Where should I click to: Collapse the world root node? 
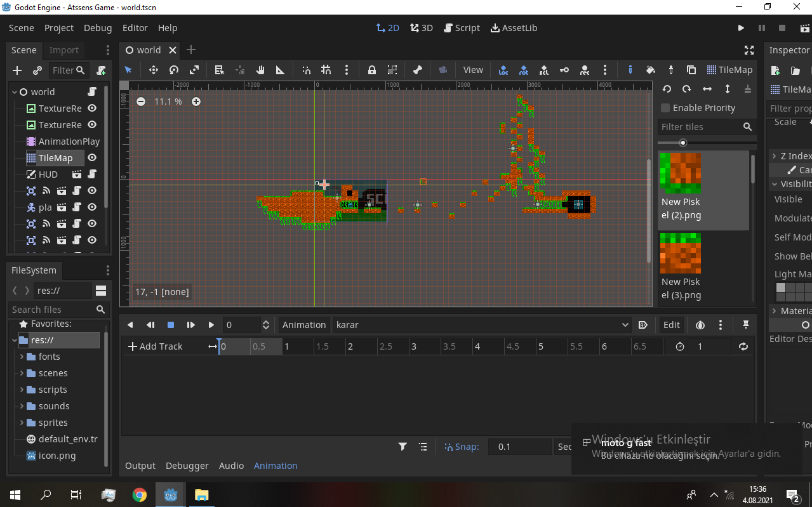pyautogui.click(x=14, y=92)
